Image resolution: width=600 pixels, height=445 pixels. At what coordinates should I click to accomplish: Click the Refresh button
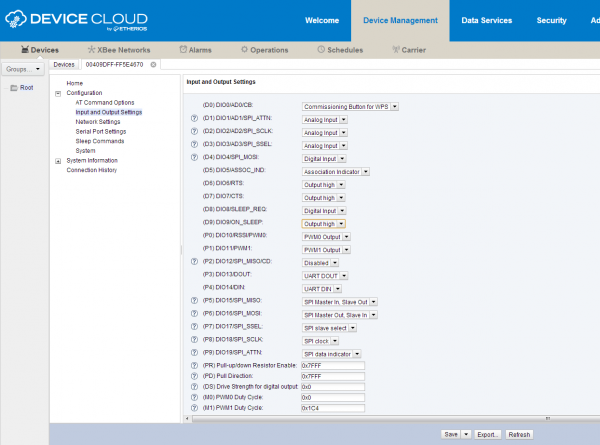519,435
